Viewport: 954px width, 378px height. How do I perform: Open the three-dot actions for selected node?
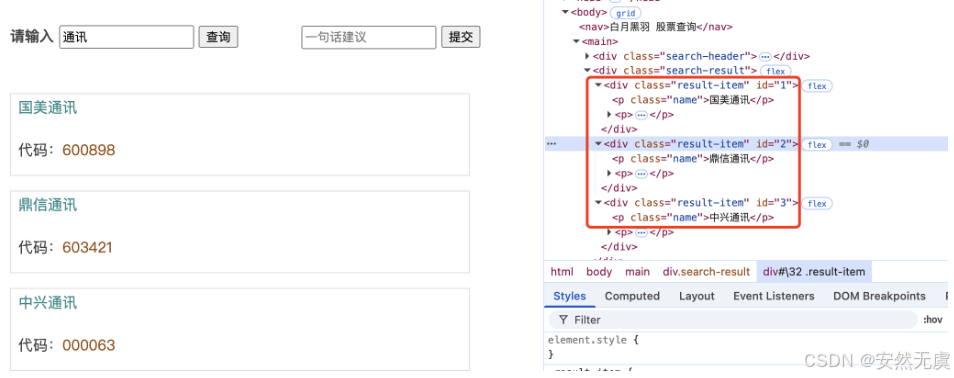coord(551,144)
